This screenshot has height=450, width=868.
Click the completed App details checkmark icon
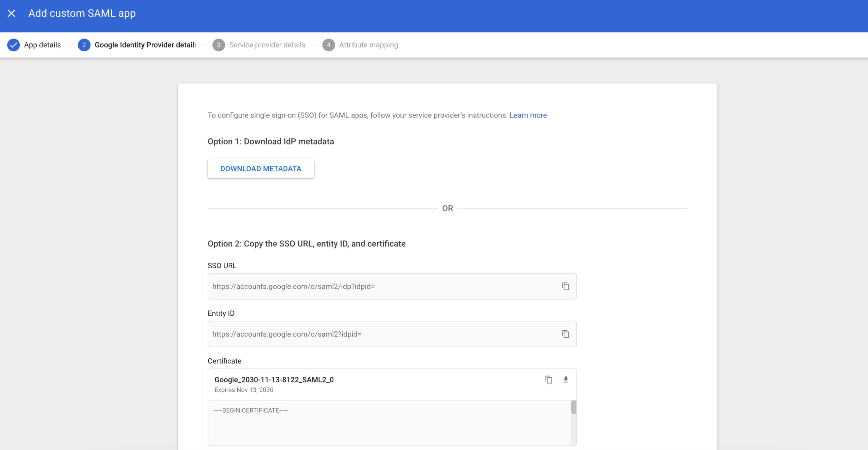coord(13,45)
